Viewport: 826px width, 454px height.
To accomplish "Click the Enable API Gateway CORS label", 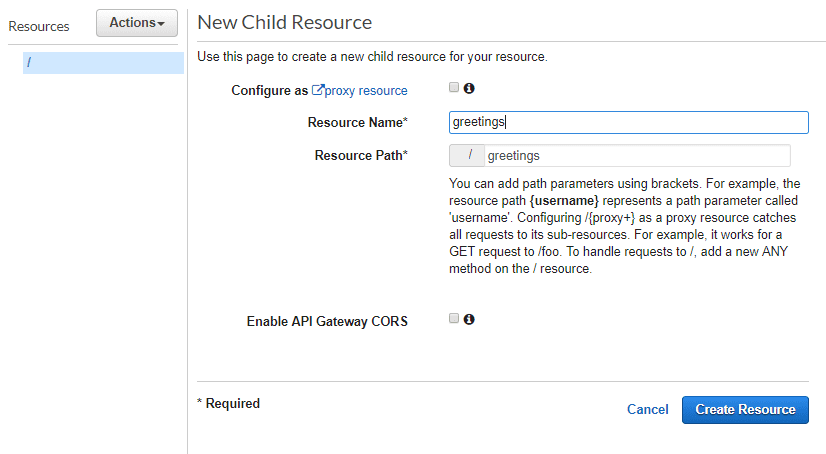I will pyautogui.click(x=327, y=321).
